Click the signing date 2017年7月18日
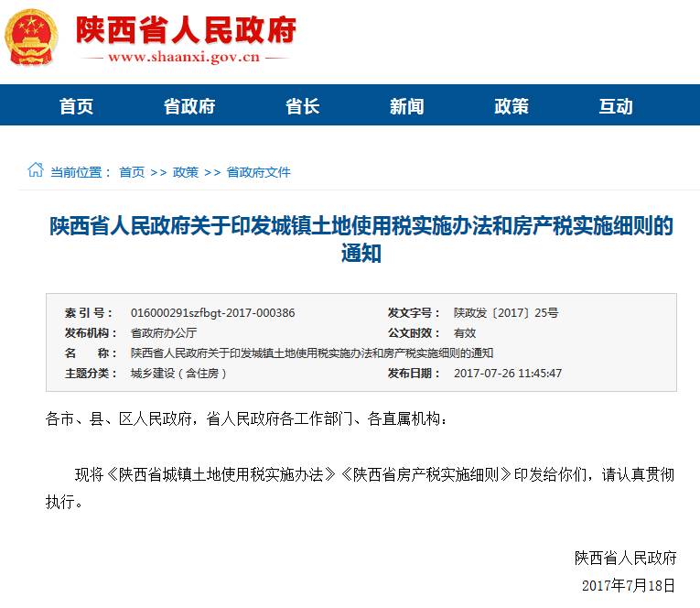Image resolution: width=700 pixels, height=608 pixels. (x=629, y=584)
